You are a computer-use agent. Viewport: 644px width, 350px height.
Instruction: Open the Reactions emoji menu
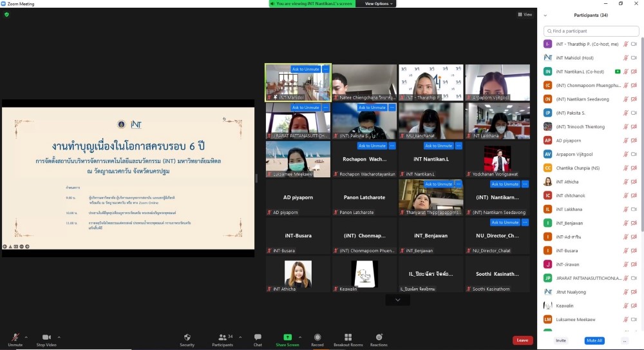coord(379,338)
